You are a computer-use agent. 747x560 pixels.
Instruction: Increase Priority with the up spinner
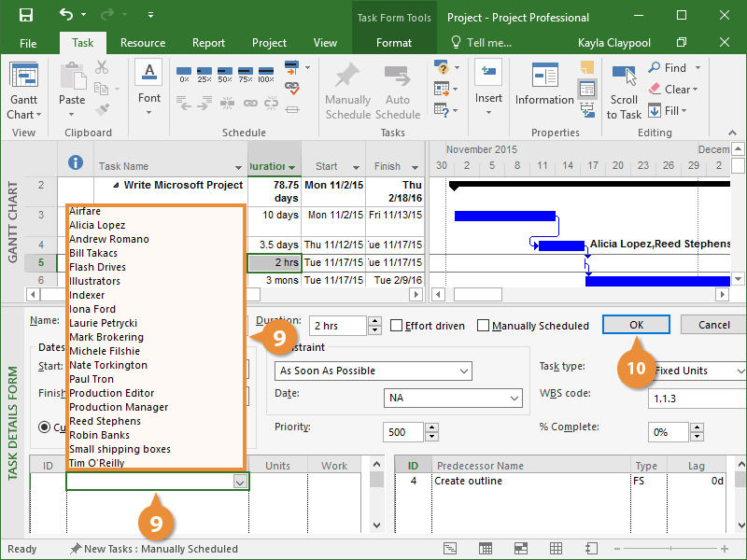pos(430,427)
